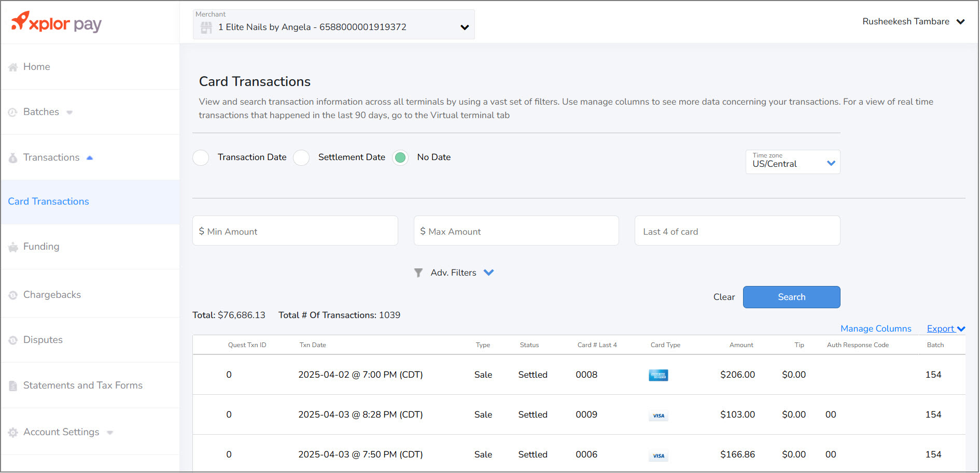Click the Funding piggy bank icon

pos(13,248)
